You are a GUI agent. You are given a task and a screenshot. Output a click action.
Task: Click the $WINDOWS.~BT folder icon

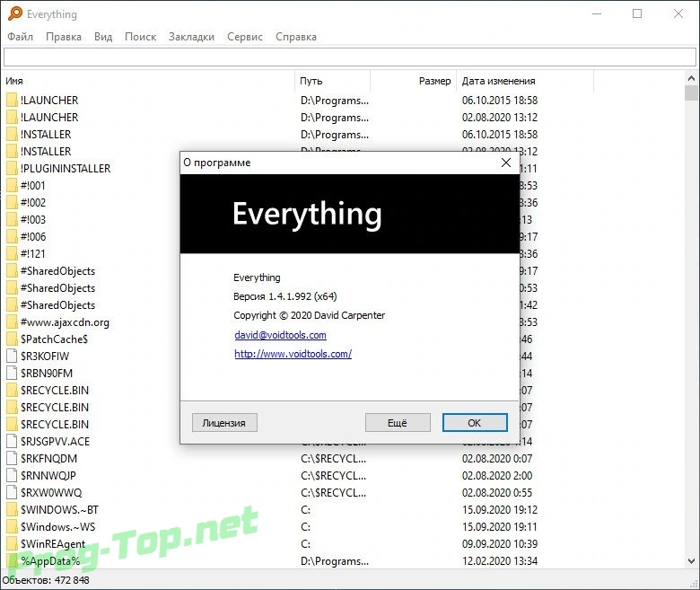12,509
